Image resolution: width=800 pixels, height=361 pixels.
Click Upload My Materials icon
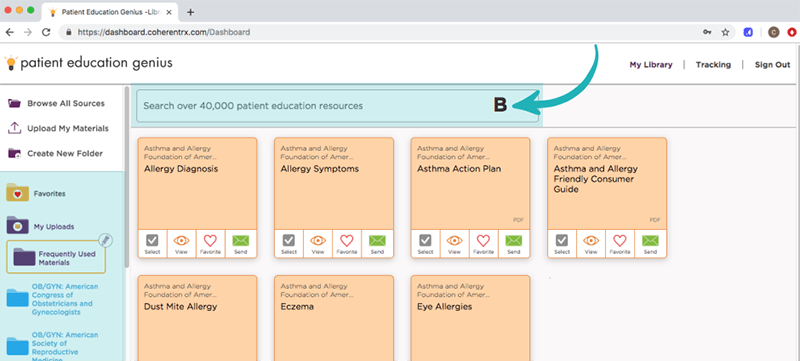pos(14,128)
